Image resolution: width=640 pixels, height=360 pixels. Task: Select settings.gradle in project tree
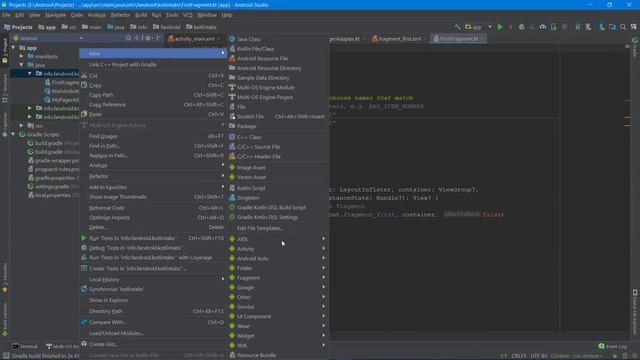52,186
